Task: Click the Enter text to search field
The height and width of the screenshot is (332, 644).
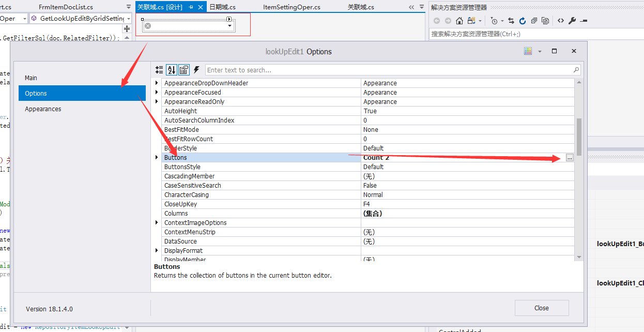Action: (362, 69)
